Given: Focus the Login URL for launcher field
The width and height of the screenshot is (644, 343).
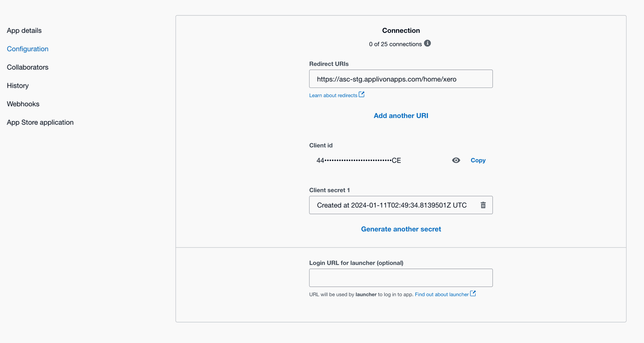Looking at the screenshot, I should click(400, 278).
